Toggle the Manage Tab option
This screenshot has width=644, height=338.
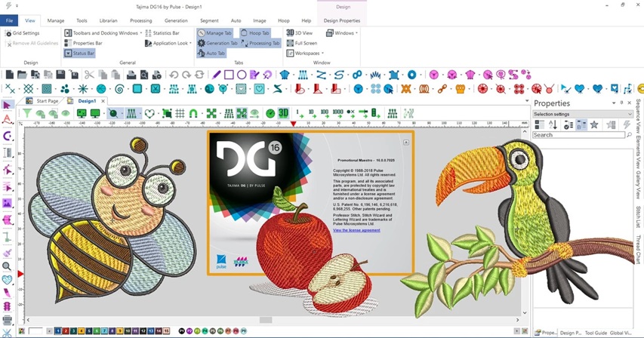click(x=214, y=32)
